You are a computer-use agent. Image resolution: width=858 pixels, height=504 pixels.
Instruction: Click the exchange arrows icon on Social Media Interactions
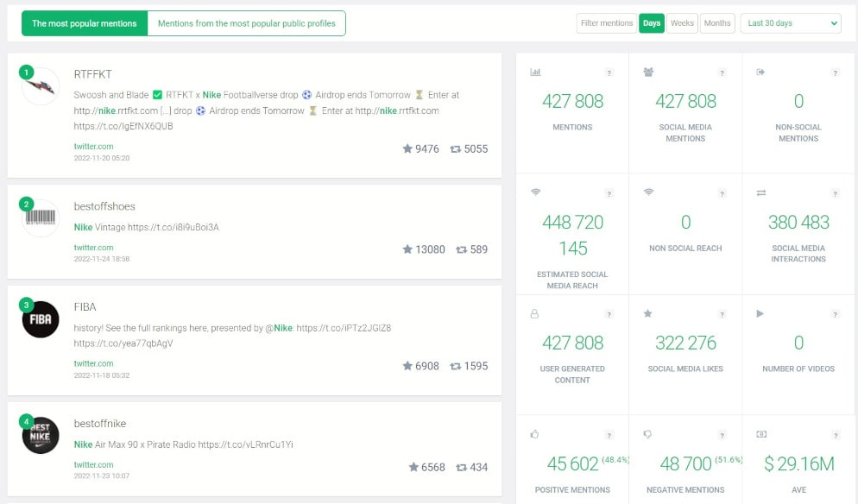pyautogui.click(x=761, y=192)
